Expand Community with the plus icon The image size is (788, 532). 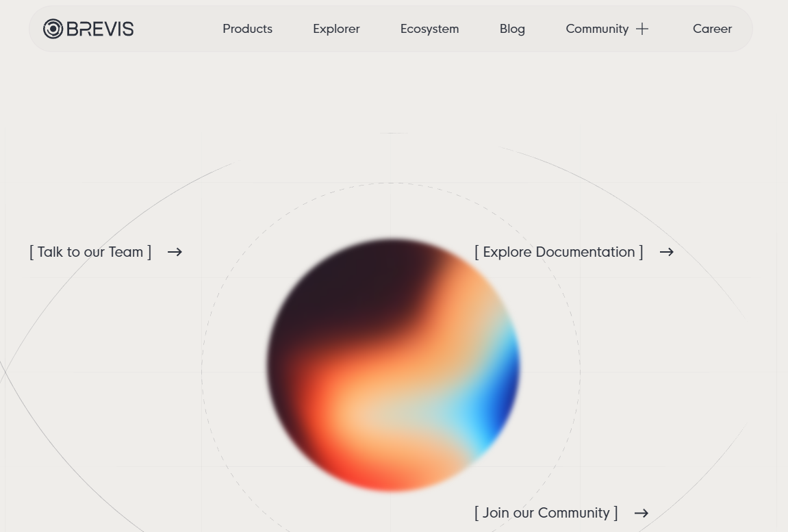tap(641, 29)
